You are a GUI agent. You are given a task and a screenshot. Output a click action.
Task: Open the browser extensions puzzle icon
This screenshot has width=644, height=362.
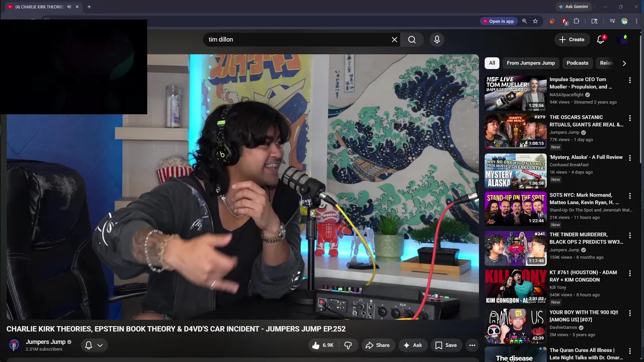tap(577, 21)
